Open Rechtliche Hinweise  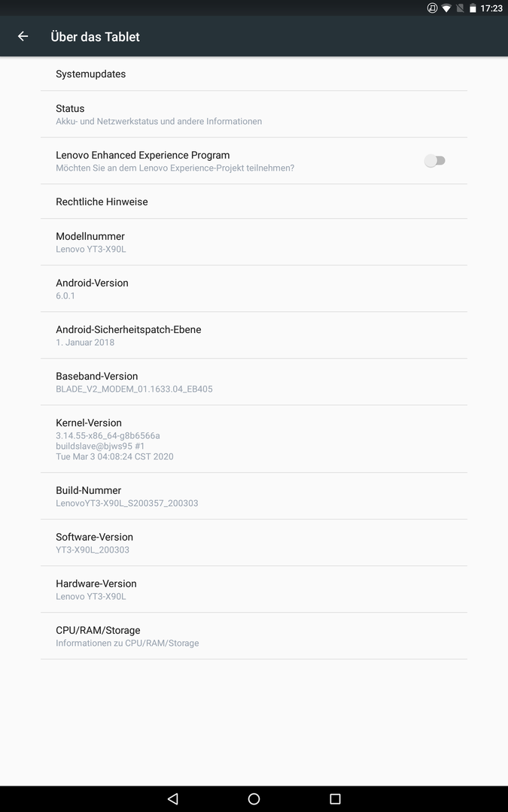tap(254, 201)
